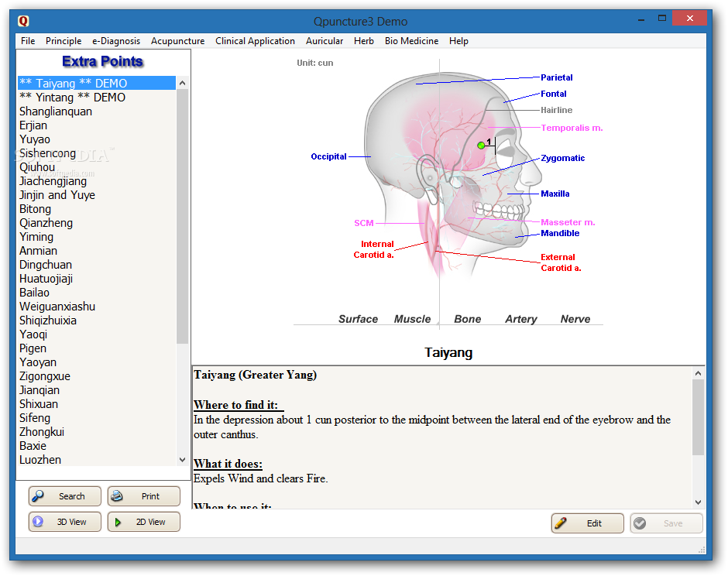728x576 pixels.
Task: Select Jianqian in the list
Action: [97, 390]
